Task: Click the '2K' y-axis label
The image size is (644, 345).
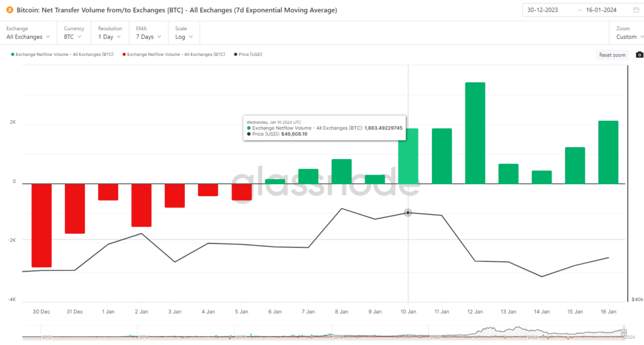Action: 13,123
